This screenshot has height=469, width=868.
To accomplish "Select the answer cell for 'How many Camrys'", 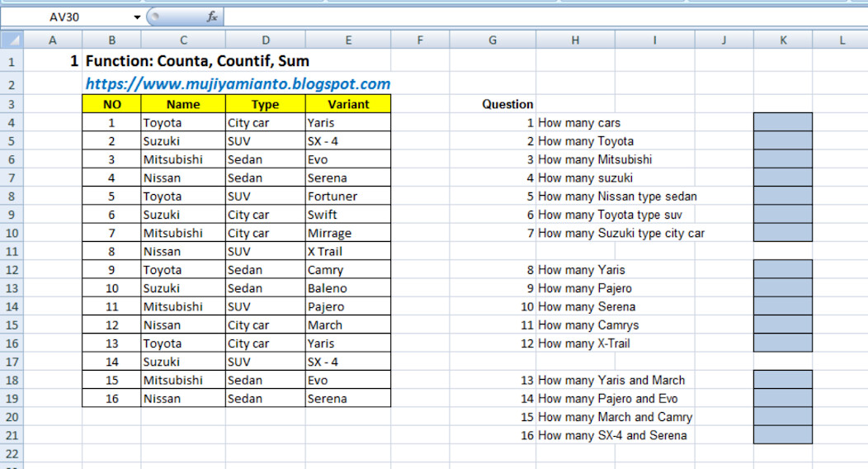I will coord(783,325).
